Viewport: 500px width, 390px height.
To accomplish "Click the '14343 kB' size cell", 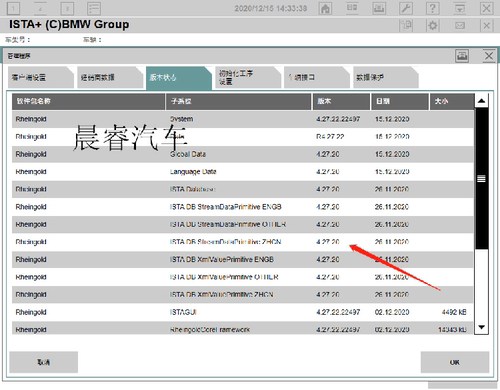I will click(x=452, y=330).
